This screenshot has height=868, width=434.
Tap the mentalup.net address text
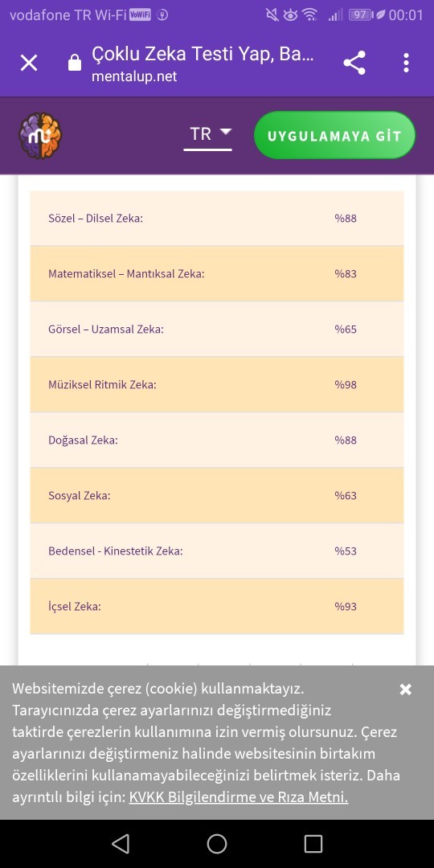134,76
